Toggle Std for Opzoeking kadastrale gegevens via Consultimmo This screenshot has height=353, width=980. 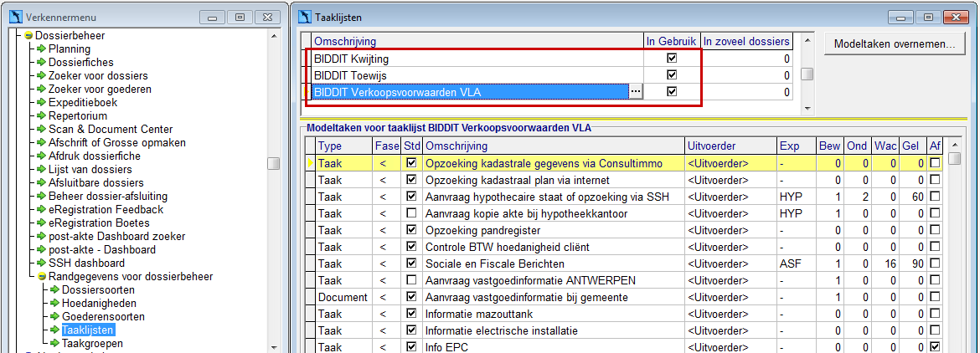[x=412, y=163]
